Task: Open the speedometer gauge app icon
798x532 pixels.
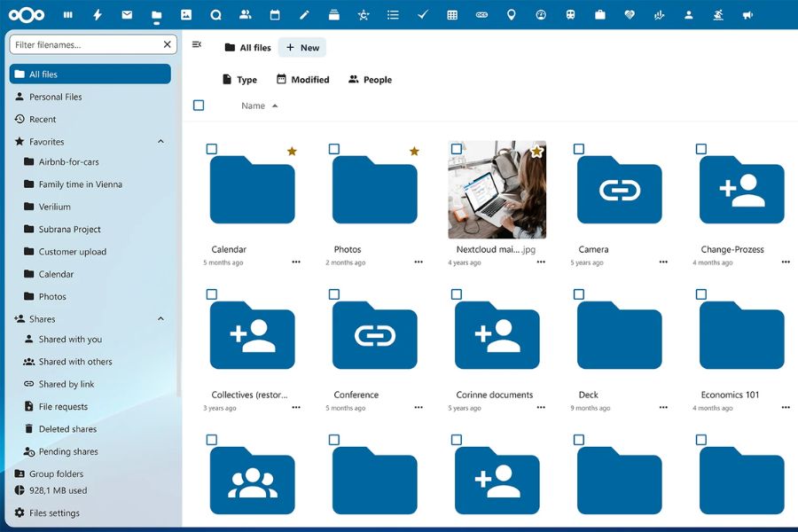Action: 541,15
